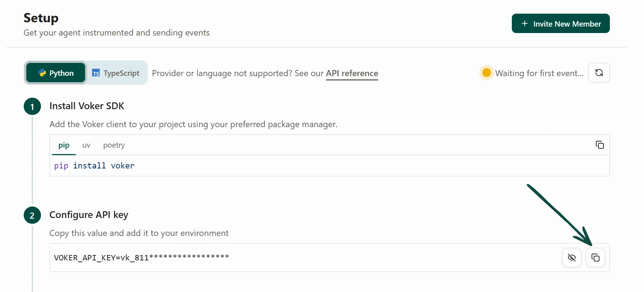Click the refresh event status icon
The width and height of the screenshot is (644, 292).
(x=599, y=73)
